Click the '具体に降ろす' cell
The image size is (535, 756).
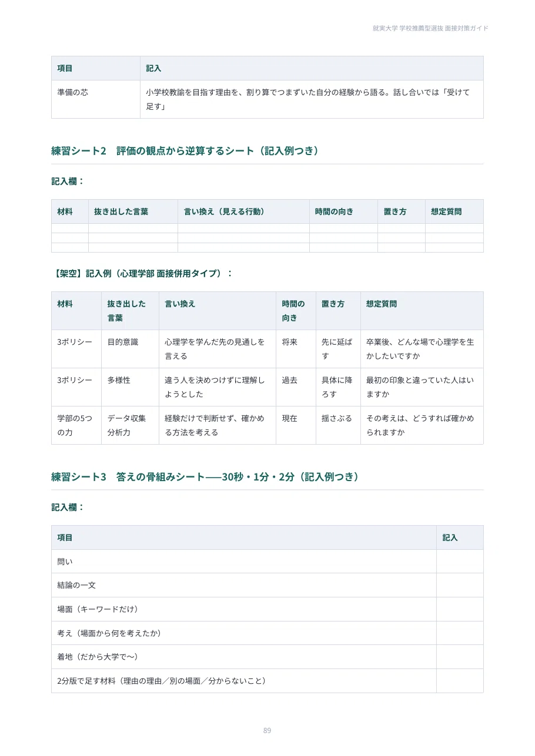[337, 387]
